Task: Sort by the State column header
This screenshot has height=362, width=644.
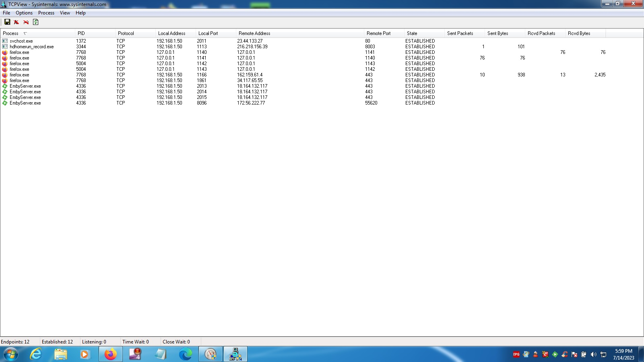Action: pyautogui.click(x=424, y=33)
